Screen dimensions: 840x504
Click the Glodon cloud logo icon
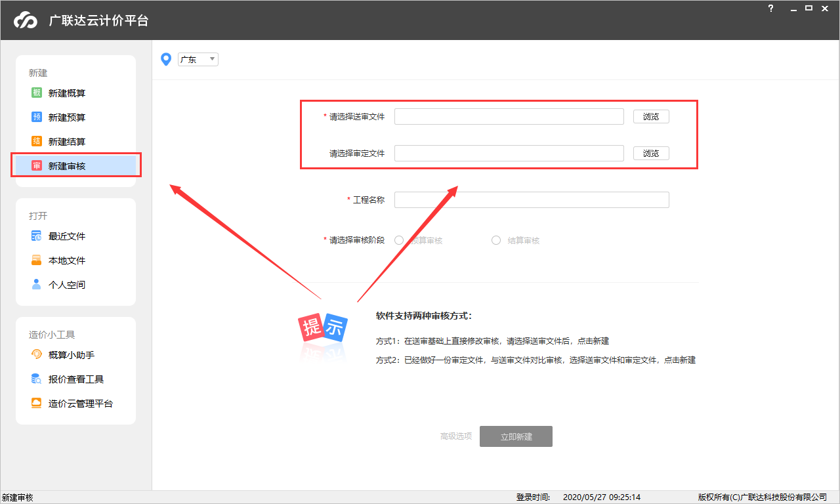point(26,20)
